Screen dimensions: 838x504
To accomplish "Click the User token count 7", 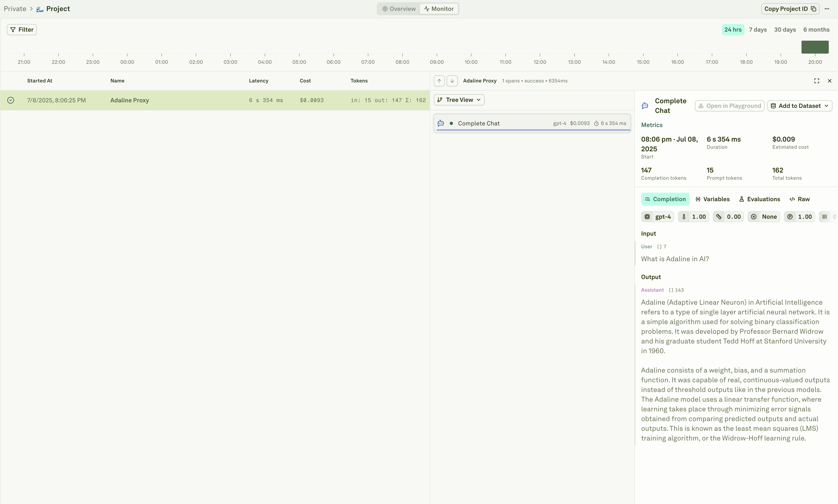I will [662, 246].
